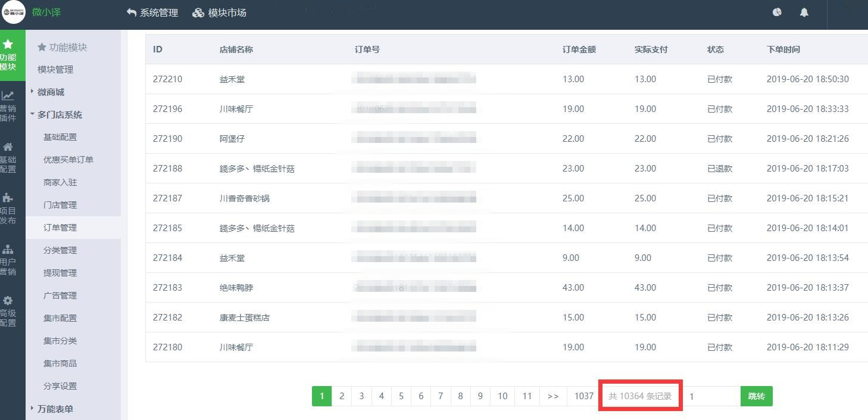Expand the 微商城 menu group
Viewport: 868px width, 420px height.
[51, 92]
